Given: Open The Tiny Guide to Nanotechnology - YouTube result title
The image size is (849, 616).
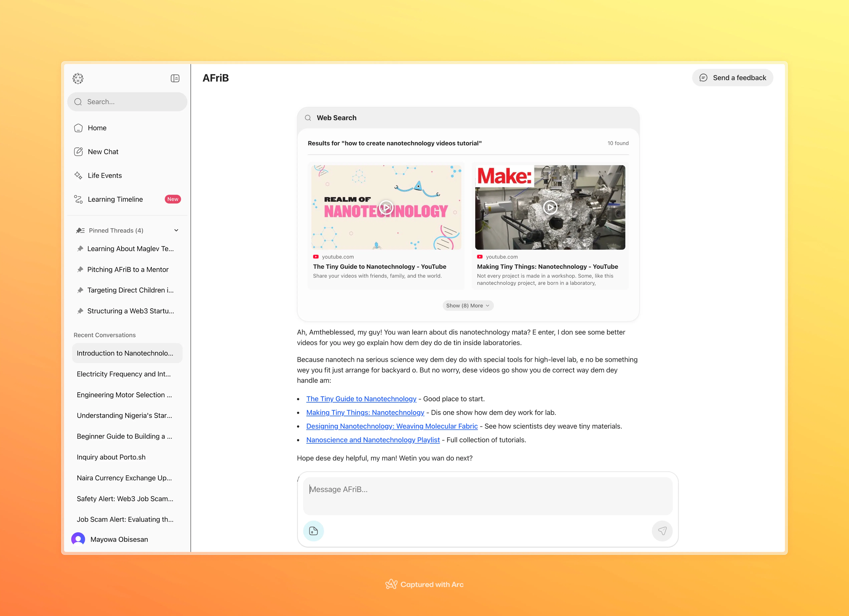Looking at the screenshot, I should (380, 266).
